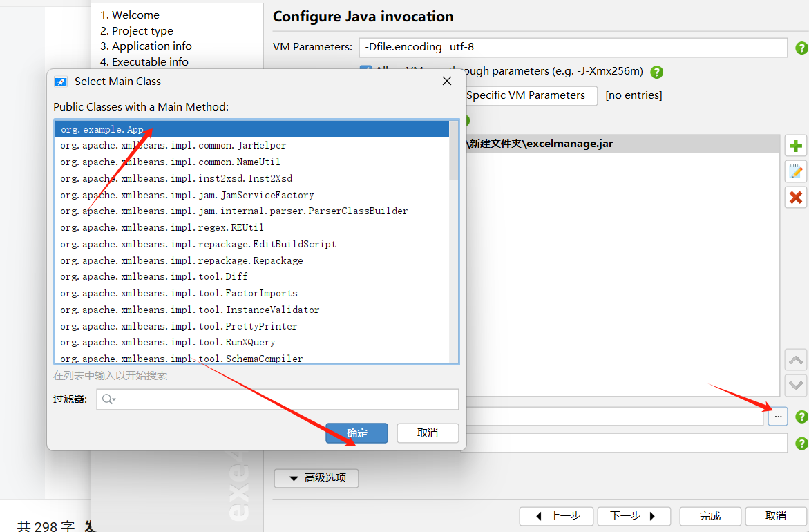Expand the 高级选项 advanced options
Viewport: 809px width, 532px height.
click(316, 478)
